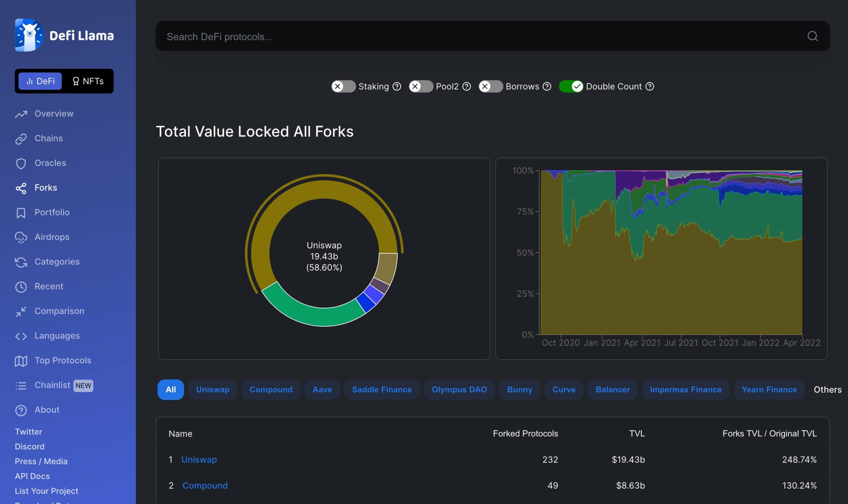Click the Recent clock icon
Screen dimensions: 848x504
pos(21,287)
